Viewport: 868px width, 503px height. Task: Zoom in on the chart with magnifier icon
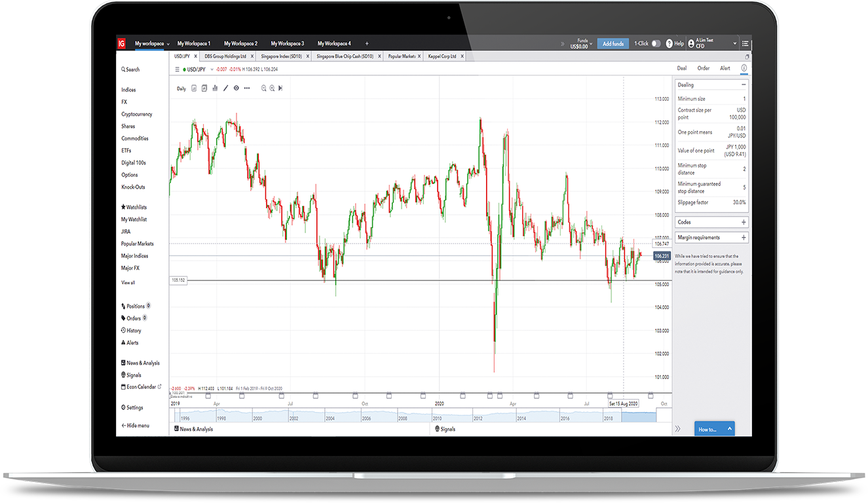click(273, 88)
